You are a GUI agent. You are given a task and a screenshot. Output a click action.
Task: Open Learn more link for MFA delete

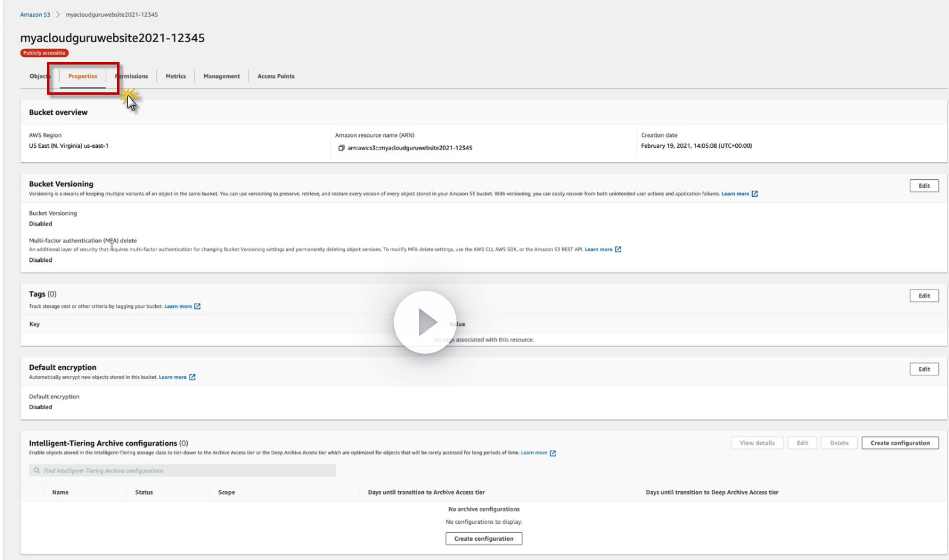pos(598,249)
